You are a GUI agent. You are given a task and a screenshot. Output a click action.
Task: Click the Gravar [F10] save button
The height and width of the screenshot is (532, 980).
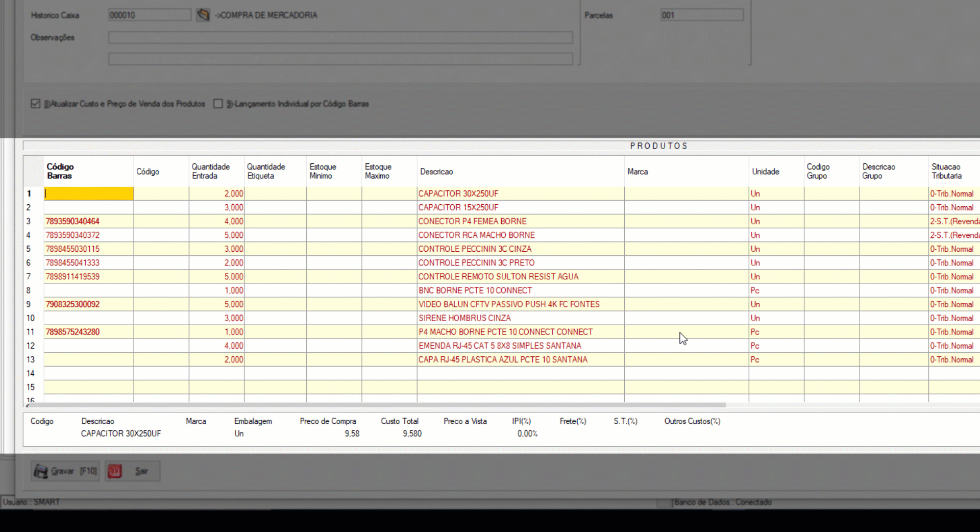[x=65, y=471]
